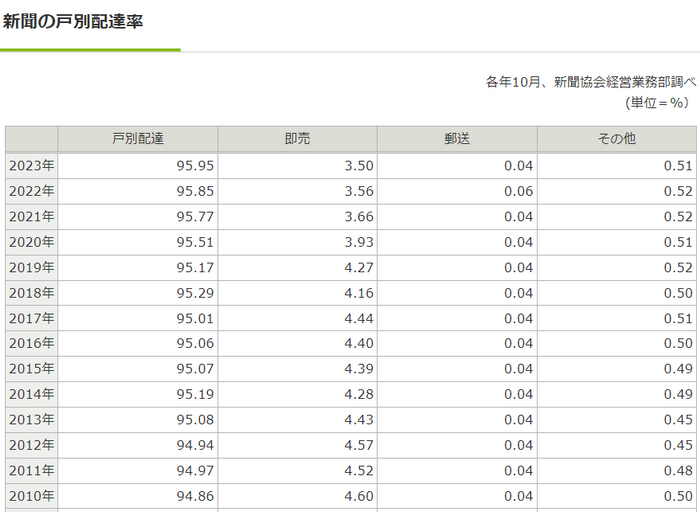Screen dimensions: 700x512
Task: Click the 95.95 value for 2023年
Action: click(x=194, y=166)
